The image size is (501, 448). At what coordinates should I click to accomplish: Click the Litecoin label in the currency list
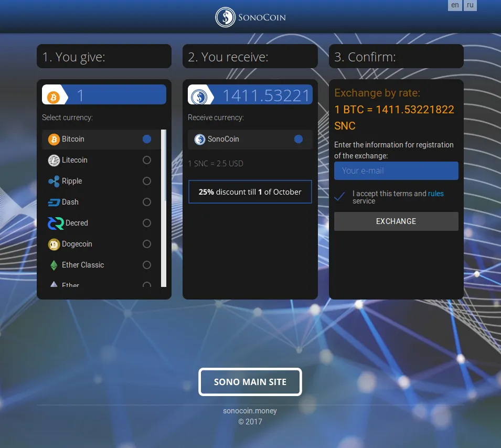pos(74,160)
